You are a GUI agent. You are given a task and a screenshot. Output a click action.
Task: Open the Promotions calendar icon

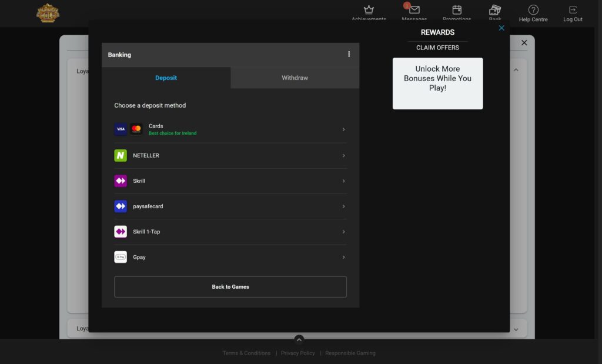pyautogui.click(x=457, y=10)
